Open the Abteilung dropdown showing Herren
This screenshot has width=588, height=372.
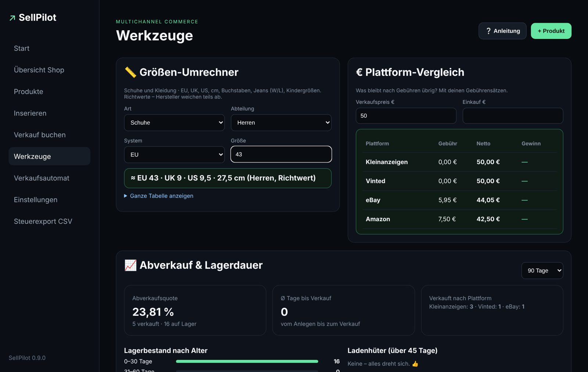pos(281,122)
